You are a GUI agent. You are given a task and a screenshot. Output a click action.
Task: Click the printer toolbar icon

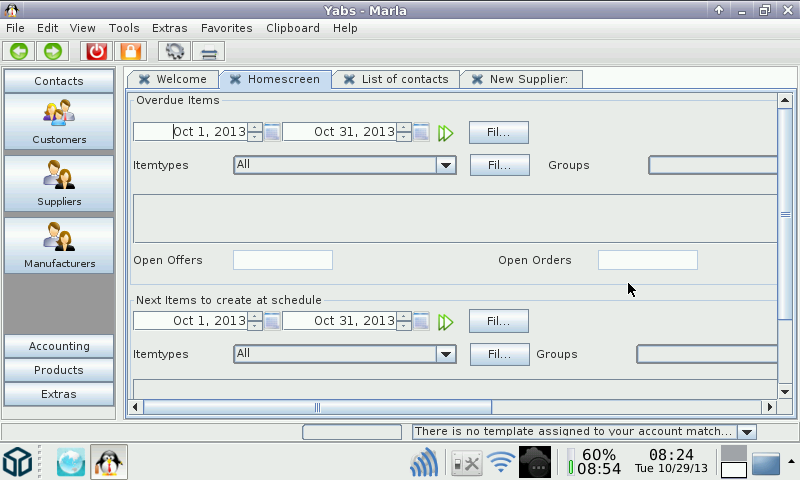209,52
